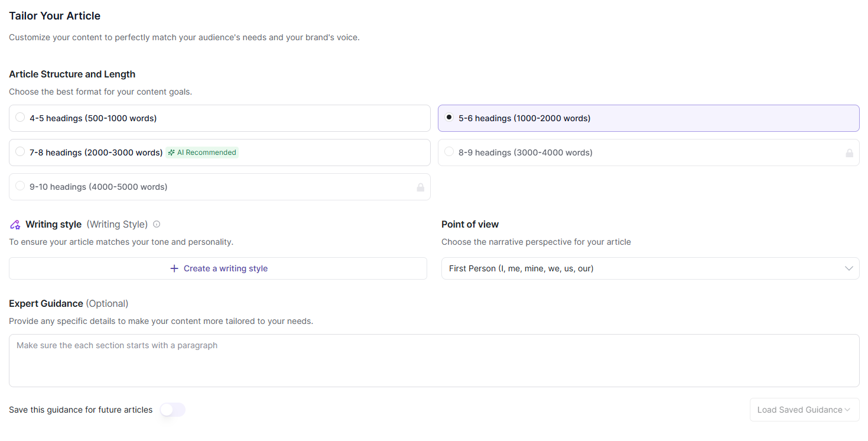The image size is (868, 441).
Task: Enable Save this guidance for future articles
Action: [173, 410]
